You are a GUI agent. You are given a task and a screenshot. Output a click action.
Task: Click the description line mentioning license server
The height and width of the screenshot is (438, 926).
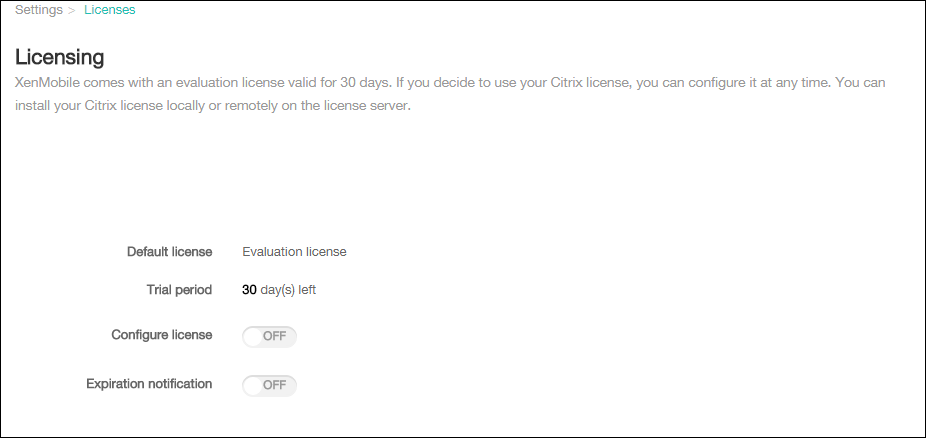(x=213, y=105)
